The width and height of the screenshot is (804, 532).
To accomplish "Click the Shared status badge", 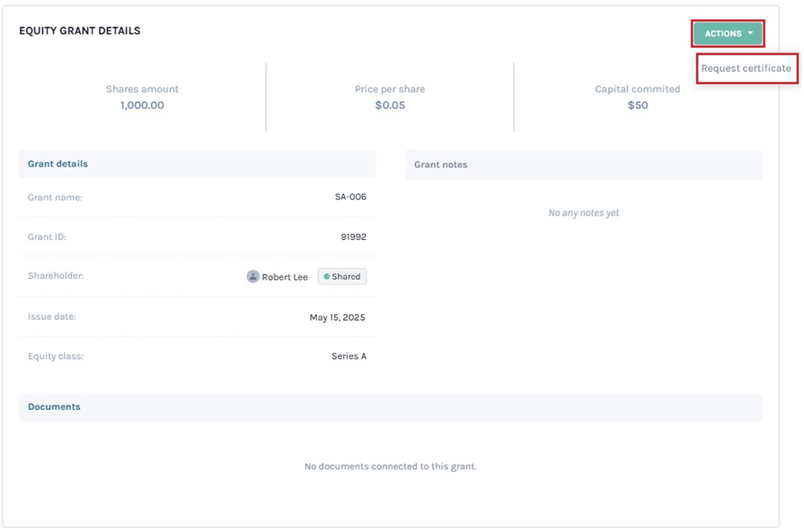I will click(342, 277).
